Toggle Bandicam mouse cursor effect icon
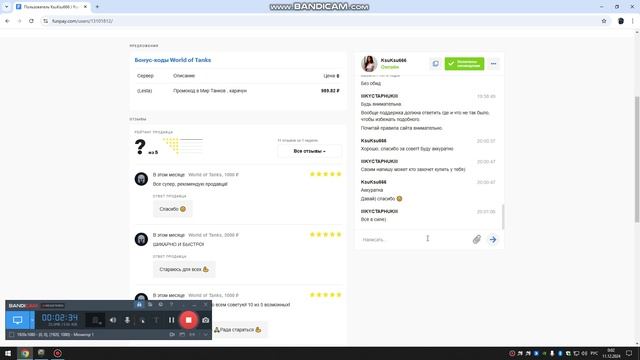 tap(142, 320)
